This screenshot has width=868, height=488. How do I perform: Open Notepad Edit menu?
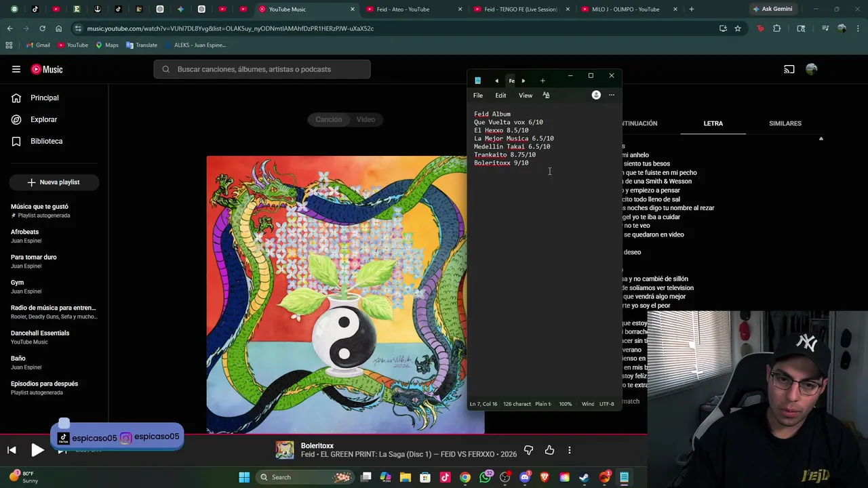[500, 96]
